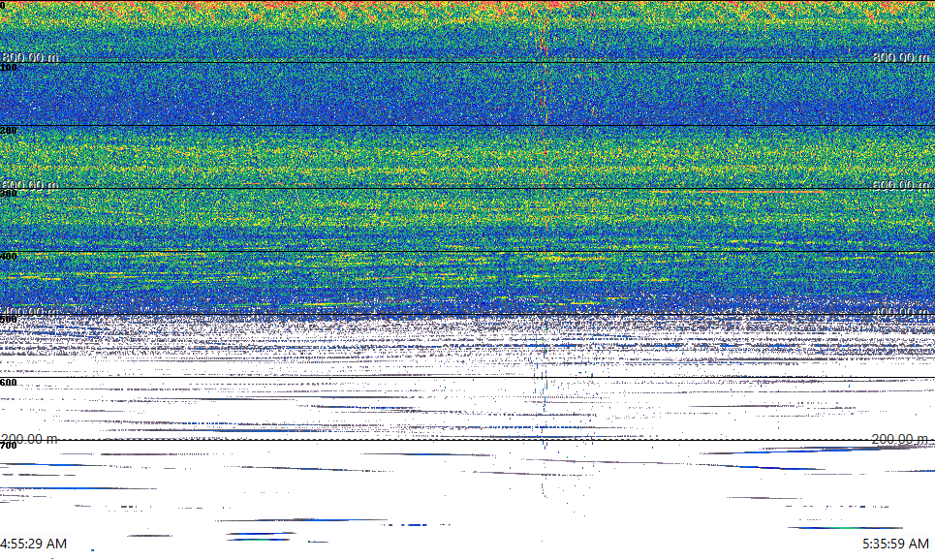
Task: Click the right-side 200.00 m range label
Action: pos(900,440)
